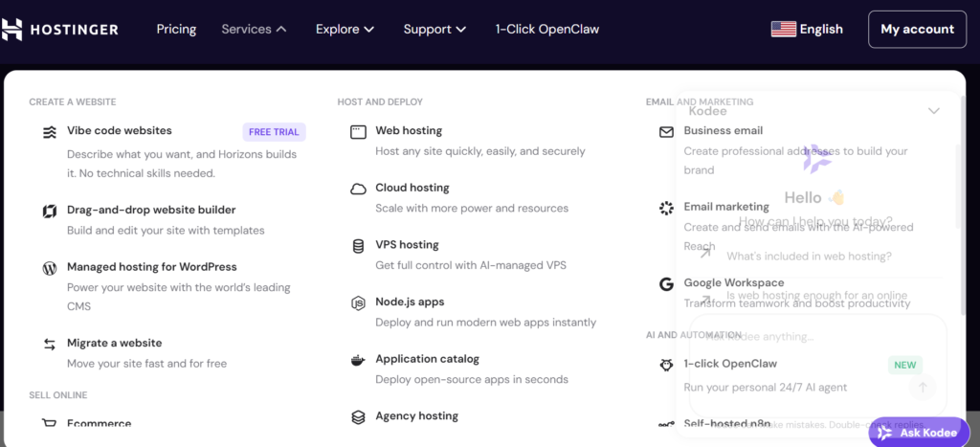The height and width of the screenshot is (447, 980).
Task: Open the Business email link
Action: [x=724, y=131]
